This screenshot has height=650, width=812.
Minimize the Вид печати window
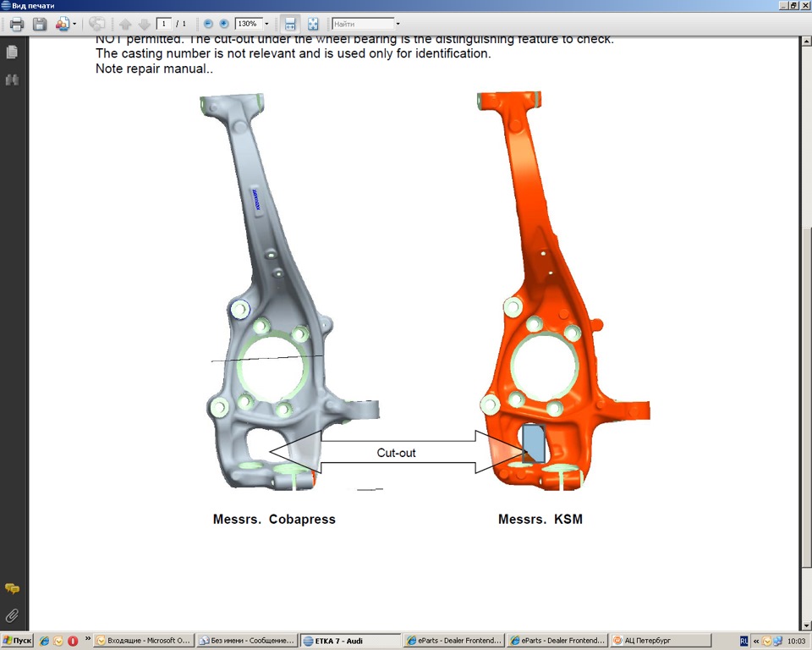[783, 5]
